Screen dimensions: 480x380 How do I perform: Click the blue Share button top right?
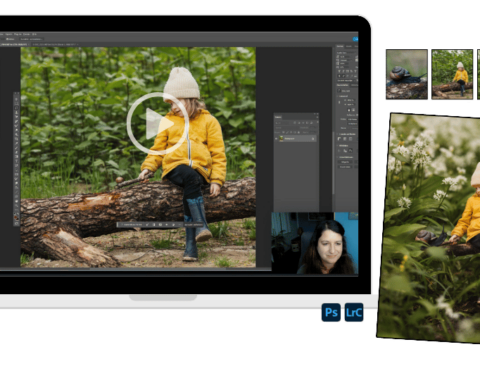tap(356, 39)
